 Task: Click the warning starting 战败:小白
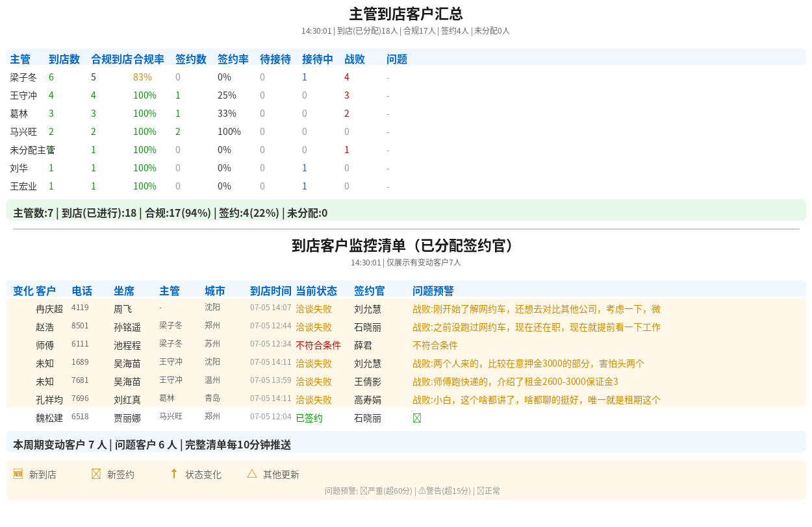pos(537,400)
